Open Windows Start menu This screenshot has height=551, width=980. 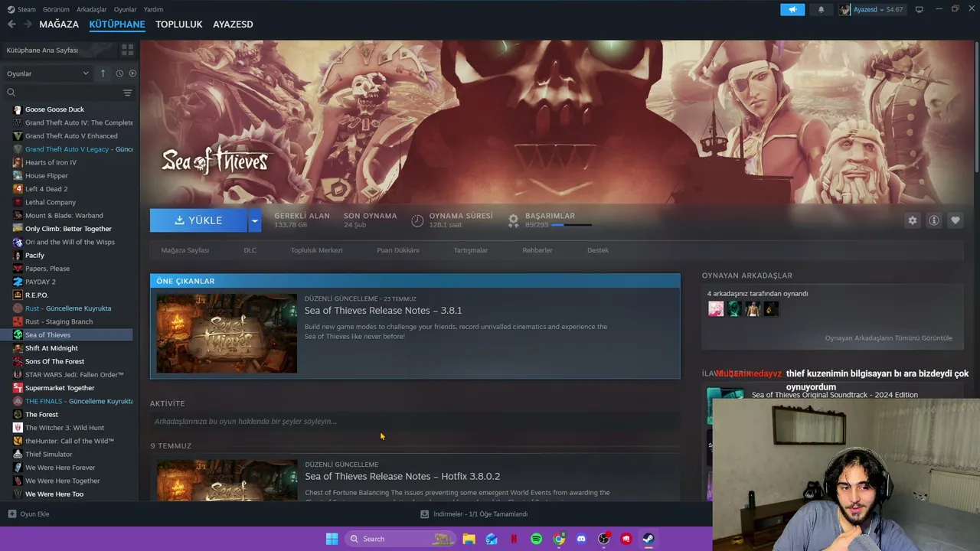(x=332, y=539)
